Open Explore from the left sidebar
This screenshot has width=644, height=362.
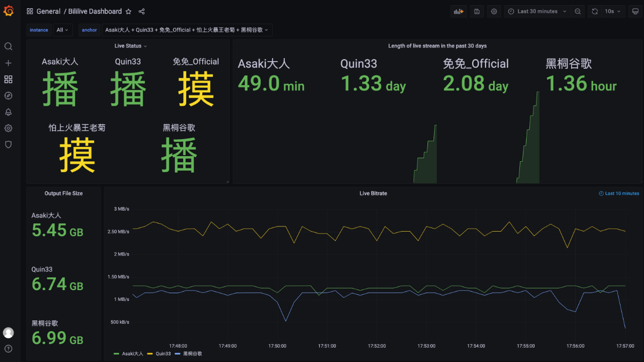[8, 96]
